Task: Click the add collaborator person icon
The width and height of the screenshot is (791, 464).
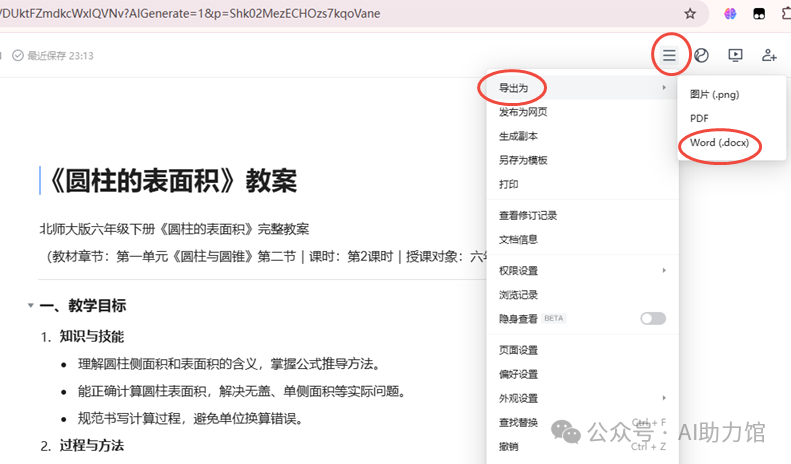Action: click(x=769, y=55)
